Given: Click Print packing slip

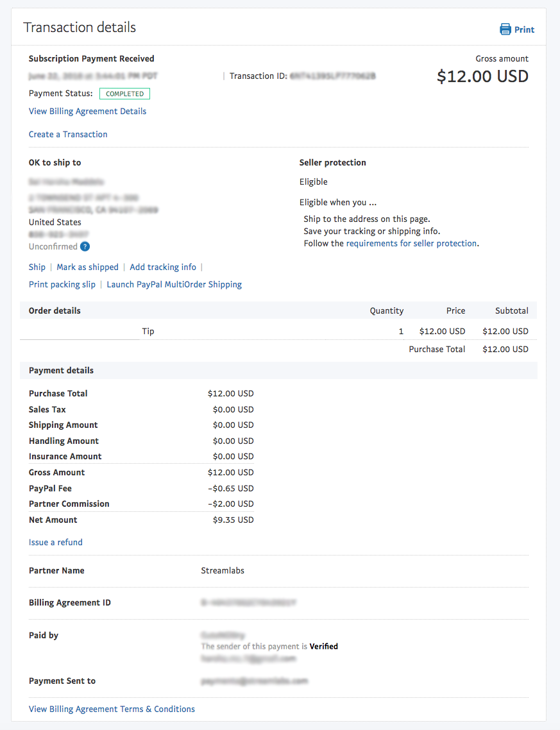Looking at the screenshot, I should pos(62,285).
